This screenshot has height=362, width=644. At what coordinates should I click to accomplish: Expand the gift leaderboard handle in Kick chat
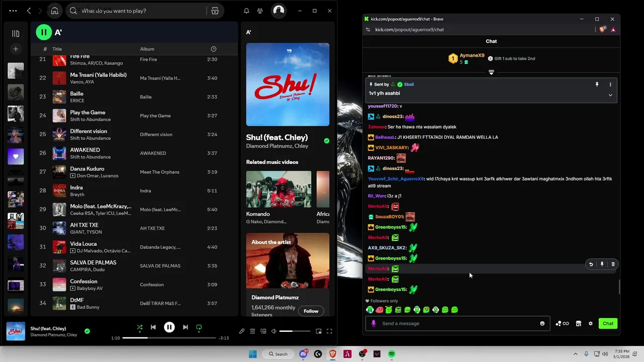(491, 72)
